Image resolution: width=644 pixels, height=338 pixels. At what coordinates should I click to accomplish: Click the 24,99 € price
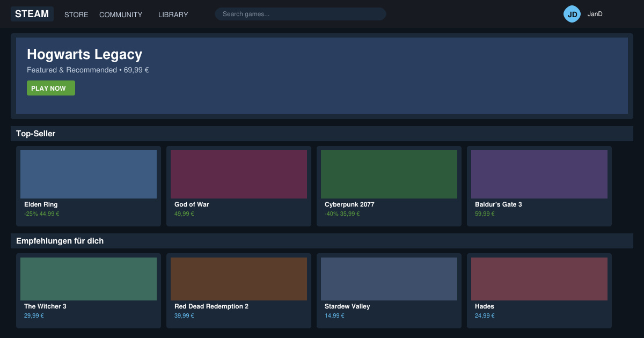click(485, 315)
